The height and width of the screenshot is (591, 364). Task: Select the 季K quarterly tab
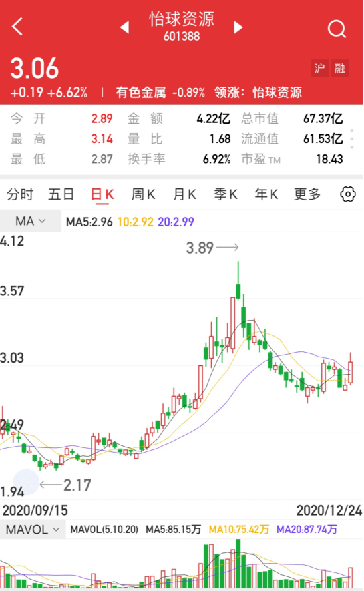tap(226, 194)
